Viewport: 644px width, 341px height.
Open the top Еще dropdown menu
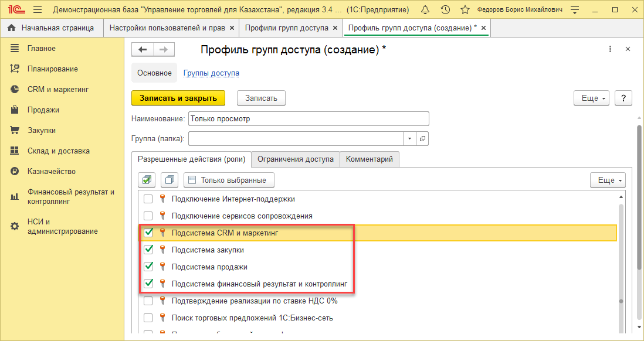[592, 98]
